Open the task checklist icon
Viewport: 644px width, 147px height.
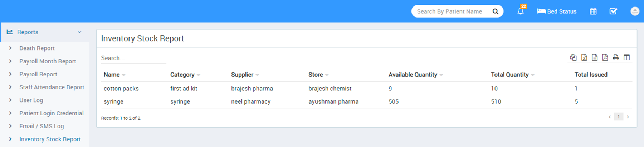tap(613, 11)
